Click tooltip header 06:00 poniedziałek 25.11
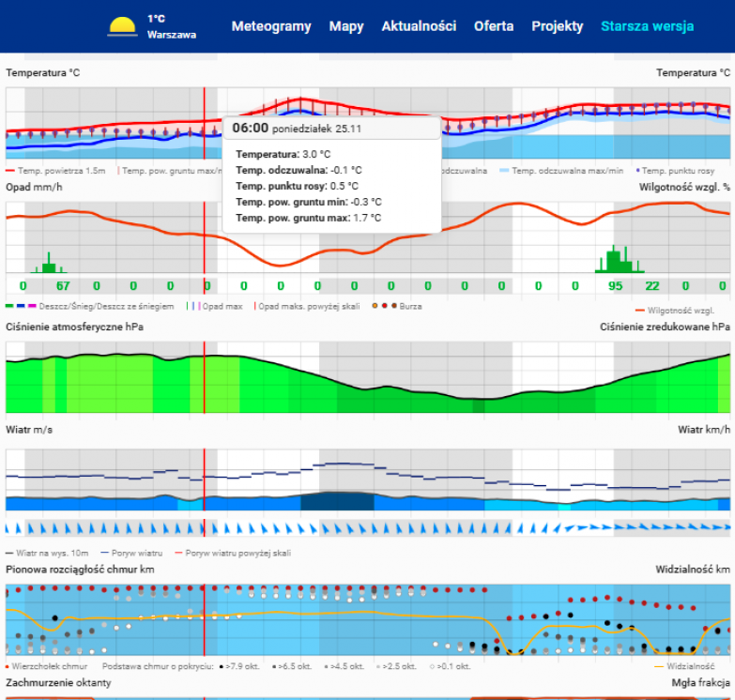 (332, 128)
